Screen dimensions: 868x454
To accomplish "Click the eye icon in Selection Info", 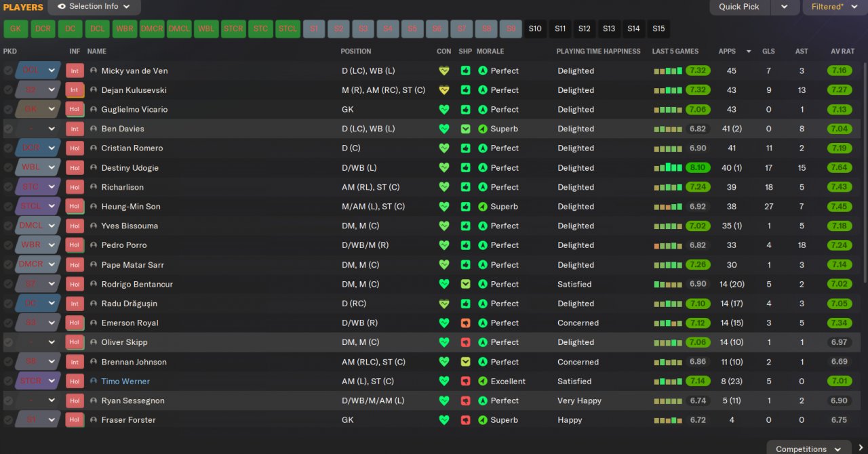I will 62,7.
